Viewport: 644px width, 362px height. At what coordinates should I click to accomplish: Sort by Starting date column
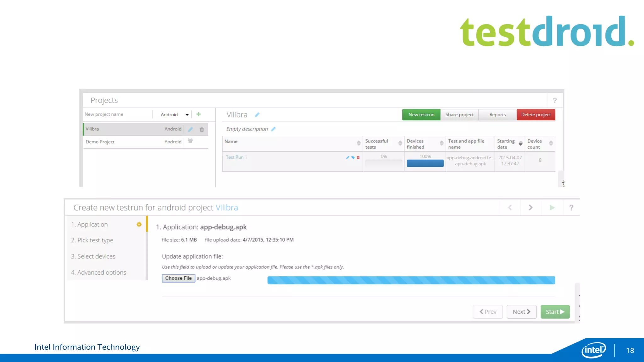tap(520, 144)
